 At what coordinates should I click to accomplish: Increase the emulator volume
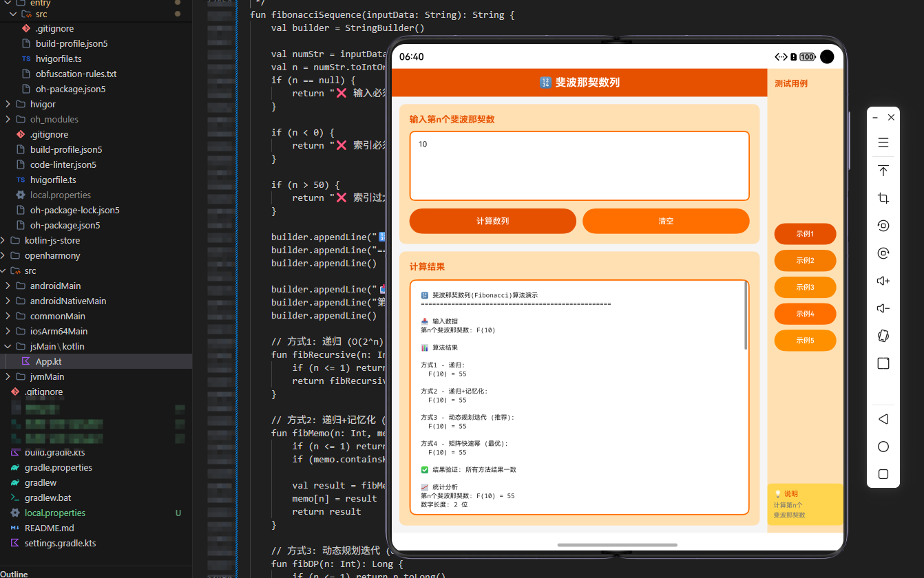pyautogui.click(x=883, y=280)
